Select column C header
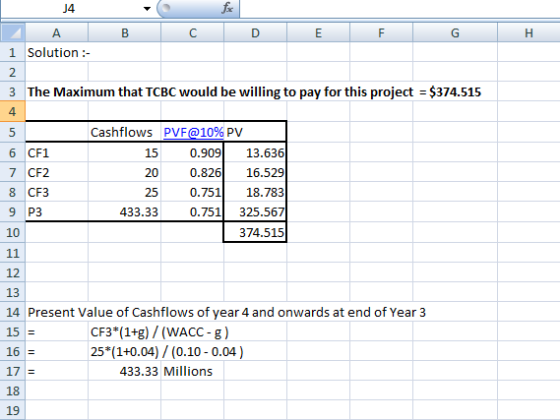 click(192, 33)
